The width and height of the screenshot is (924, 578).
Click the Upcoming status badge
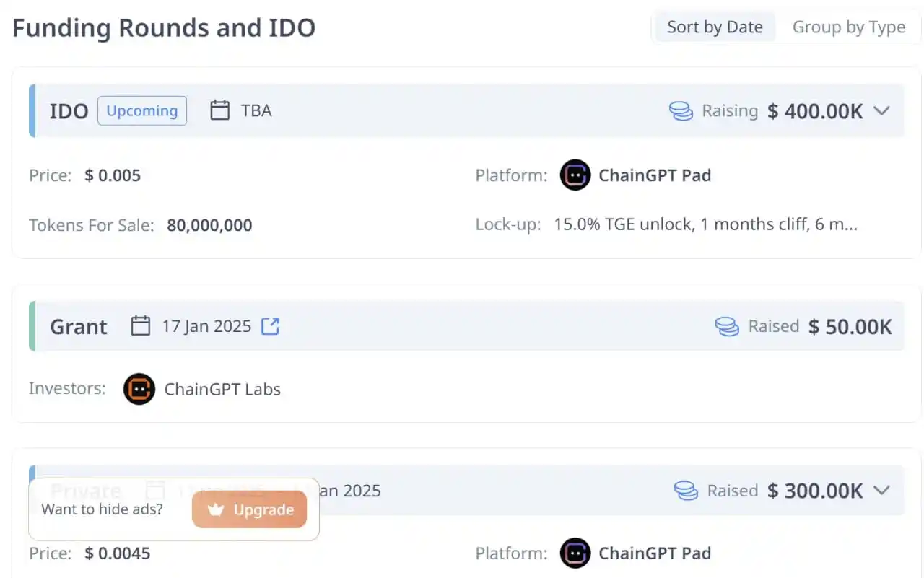click(142, 110)
